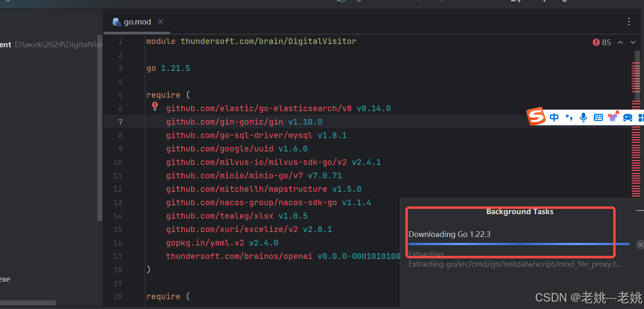Go to previous highlighted error arrow
Screen dimensions: 644x309
pos(620,42)
